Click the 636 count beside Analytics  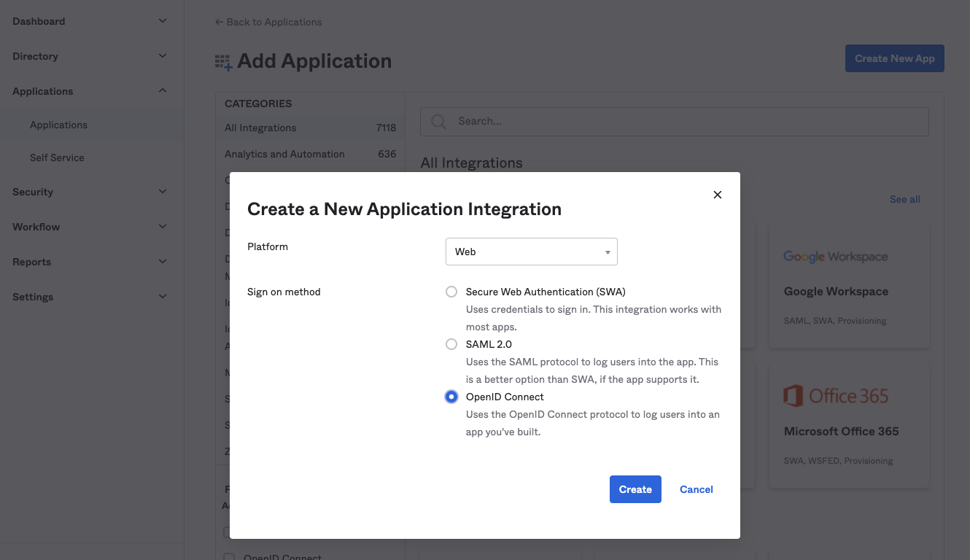click(x=387, y=154)
